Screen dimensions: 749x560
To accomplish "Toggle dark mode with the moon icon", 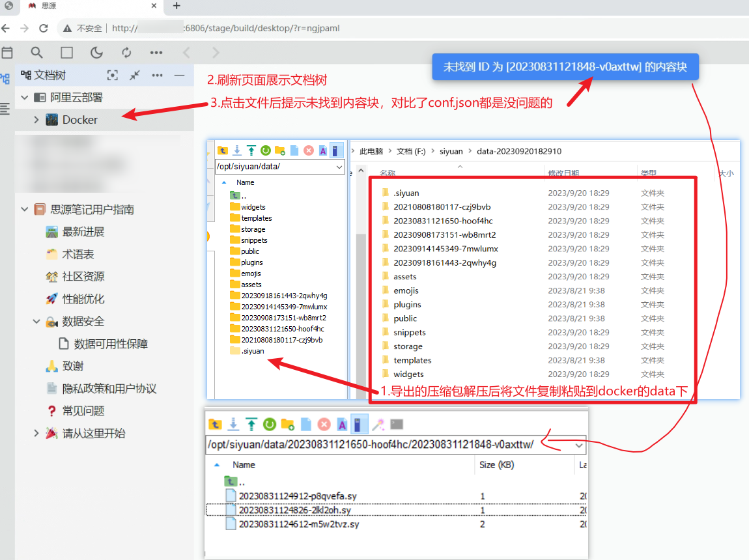I will tap(96, 53).
